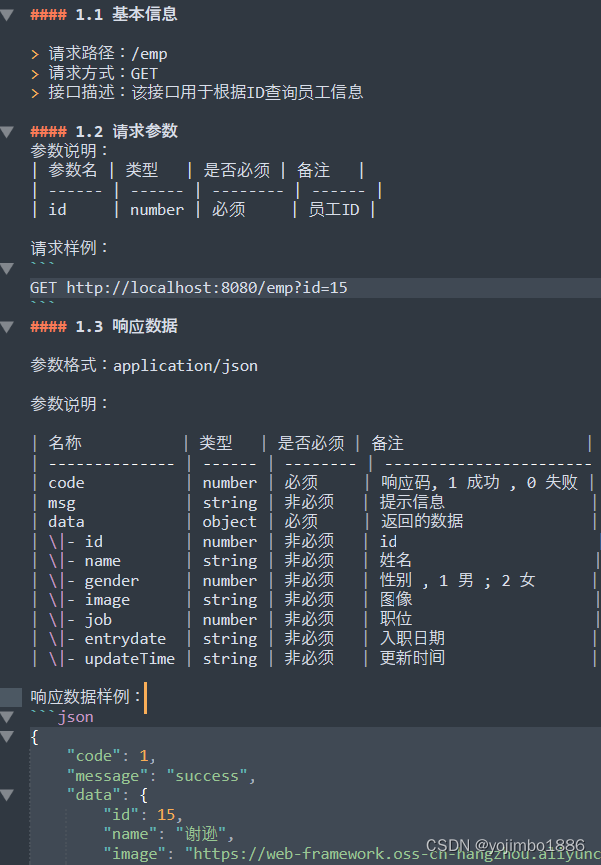Click the \|- image row name
601x865 pixels.
coord(89,600)
